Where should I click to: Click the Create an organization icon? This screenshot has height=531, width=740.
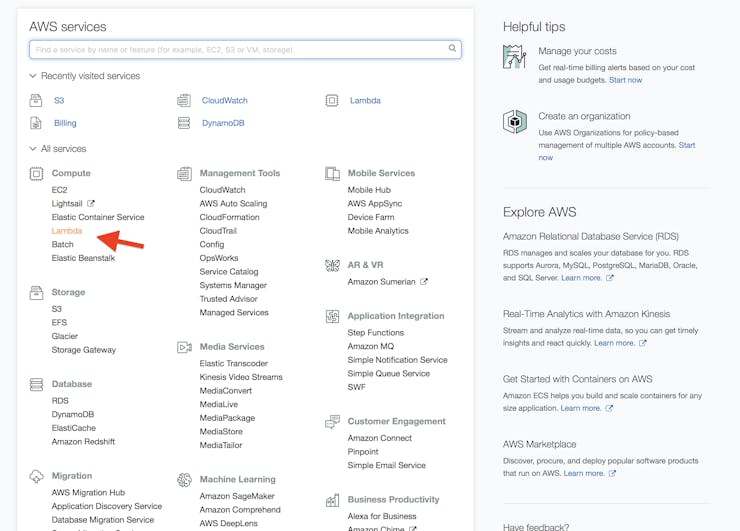514,122
